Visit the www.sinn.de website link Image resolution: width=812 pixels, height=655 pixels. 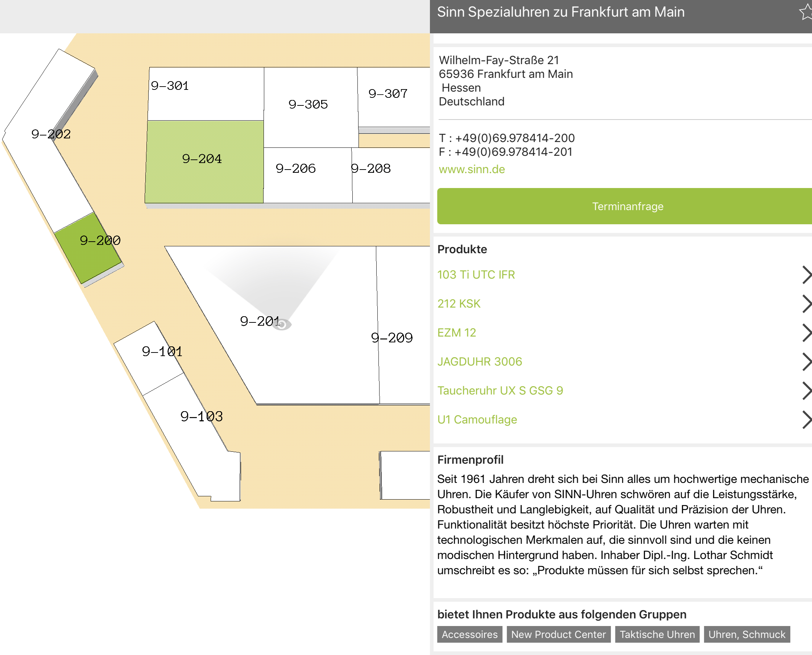click(472, 169)
